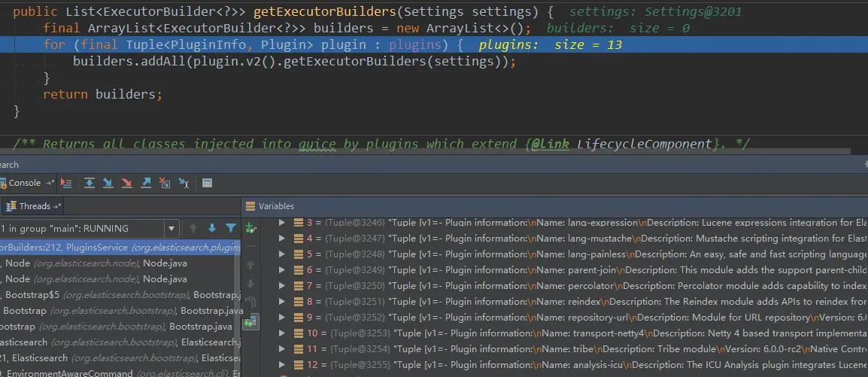Image resolution: width=868 pixels, height=377 pixels.
Task: Click 'settings: Settings@3201' inline hint
Action: (655, 11)
